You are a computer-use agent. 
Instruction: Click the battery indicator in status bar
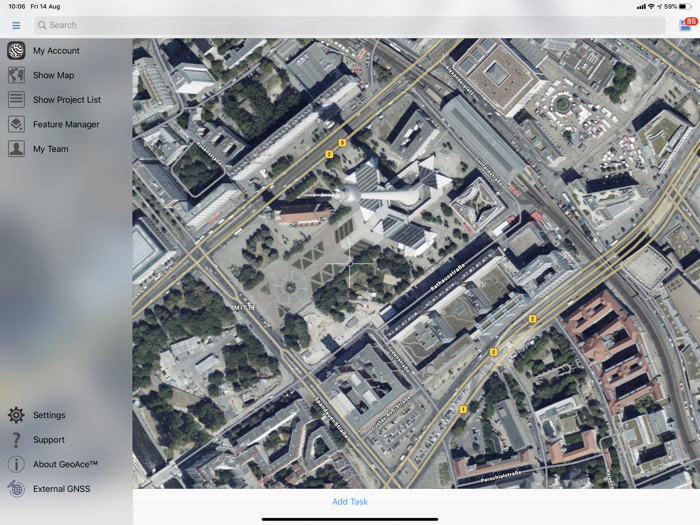(x=685, y=7)
